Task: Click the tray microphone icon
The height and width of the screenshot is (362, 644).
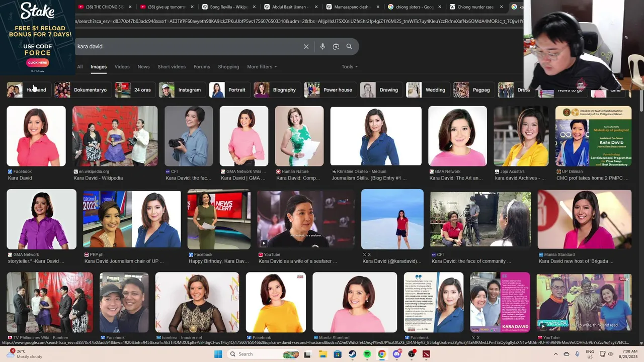Action: (x=577, y=354)
